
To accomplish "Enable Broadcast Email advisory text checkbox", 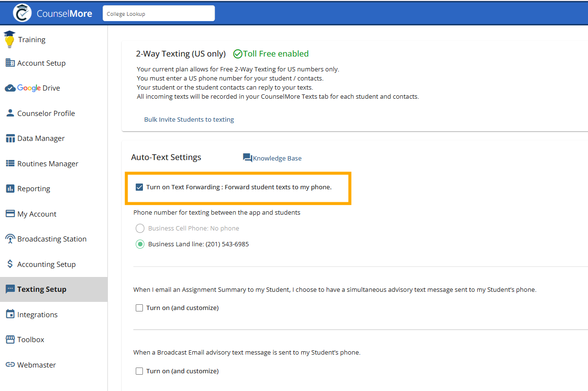I will point(139,371).
